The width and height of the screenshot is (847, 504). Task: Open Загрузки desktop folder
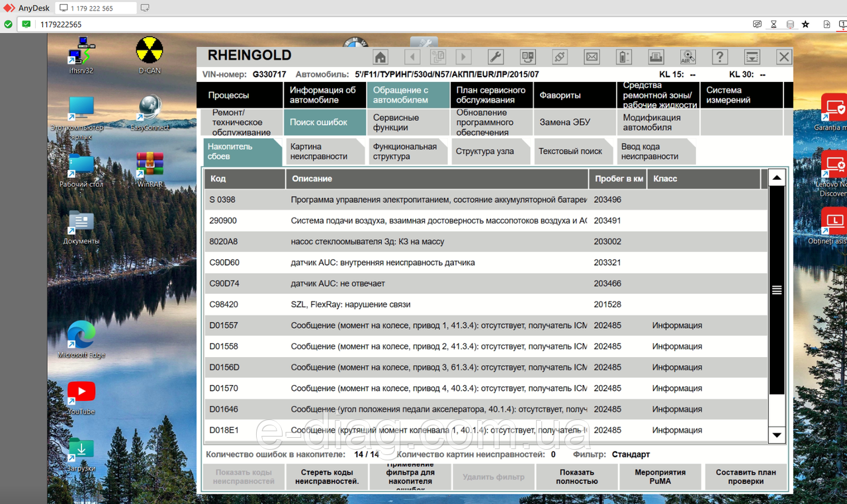click(x=81, y=454)
